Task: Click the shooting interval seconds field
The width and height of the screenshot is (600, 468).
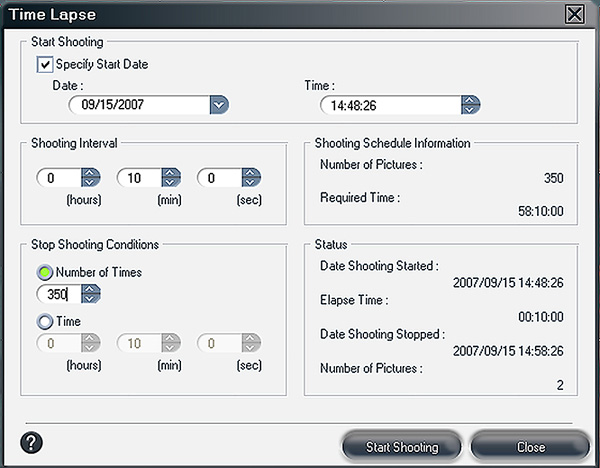Action: pyautogui.click(x=219, y=178)
